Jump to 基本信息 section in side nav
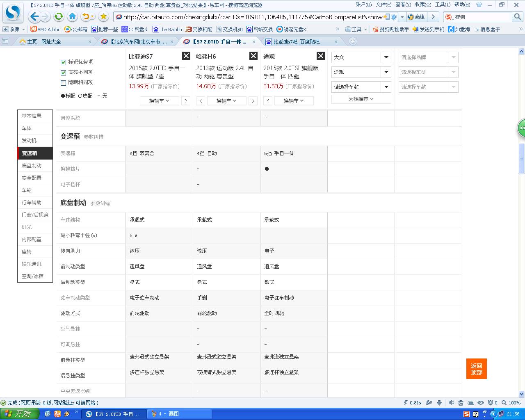This screenshot has width=525, height=420. (x=35, y=116)
